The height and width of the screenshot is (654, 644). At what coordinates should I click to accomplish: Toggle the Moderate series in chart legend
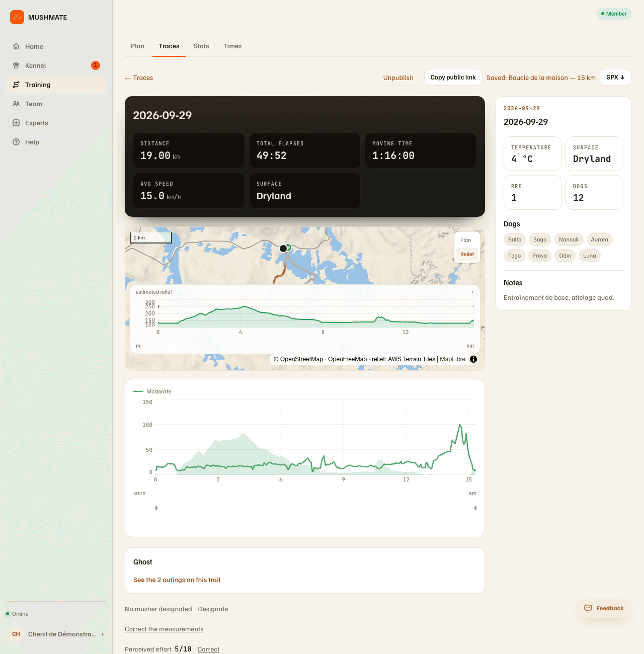152,391
